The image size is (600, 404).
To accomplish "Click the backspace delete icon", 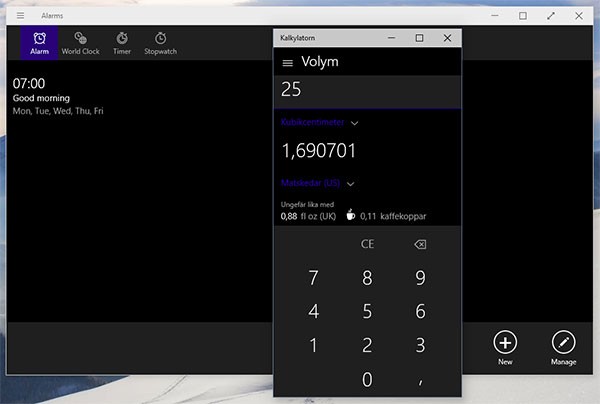I will click(420, 244).
